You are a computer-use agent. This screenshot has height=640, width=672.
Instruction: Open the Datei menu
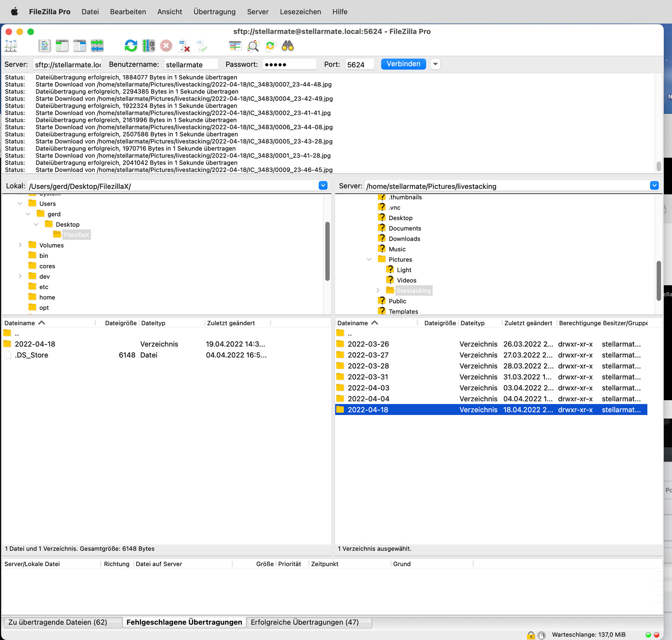[90, 12]
